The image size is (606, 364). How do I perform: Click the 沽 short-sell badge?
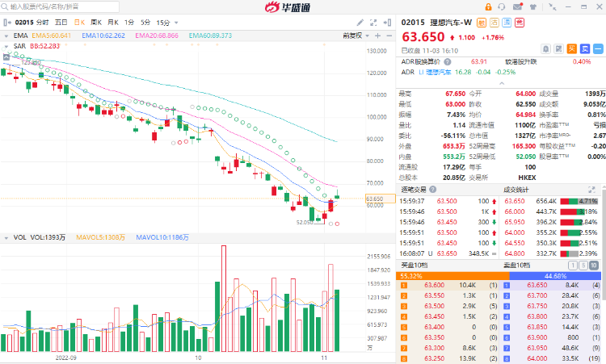[x=494, y=23]
